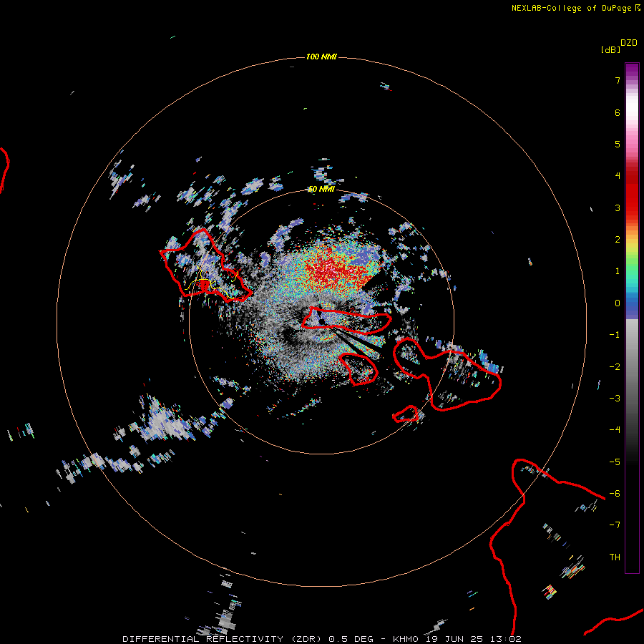Click the -1 value on the color scale
This screenshot has width=644, height=644.
[615, 335]
